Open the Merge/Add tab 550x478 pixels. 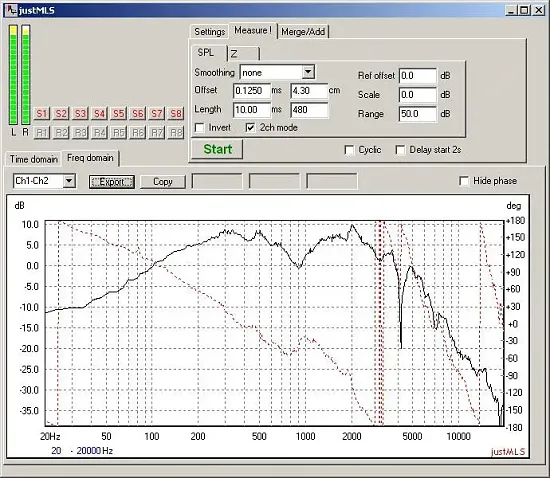coord(303,32)
